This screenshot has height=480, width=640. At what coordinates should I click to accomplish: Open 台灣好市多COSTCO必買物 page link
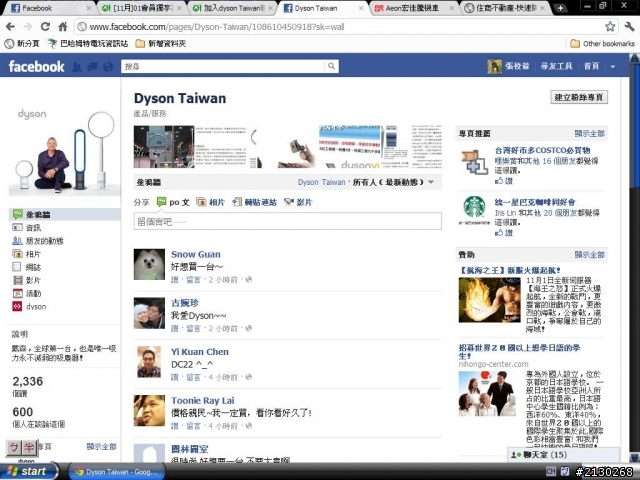(x=542, y=150)
